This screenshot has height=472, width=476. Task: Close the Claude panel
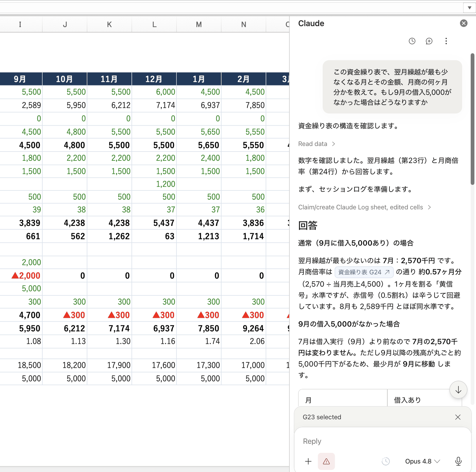pos(464,23)
